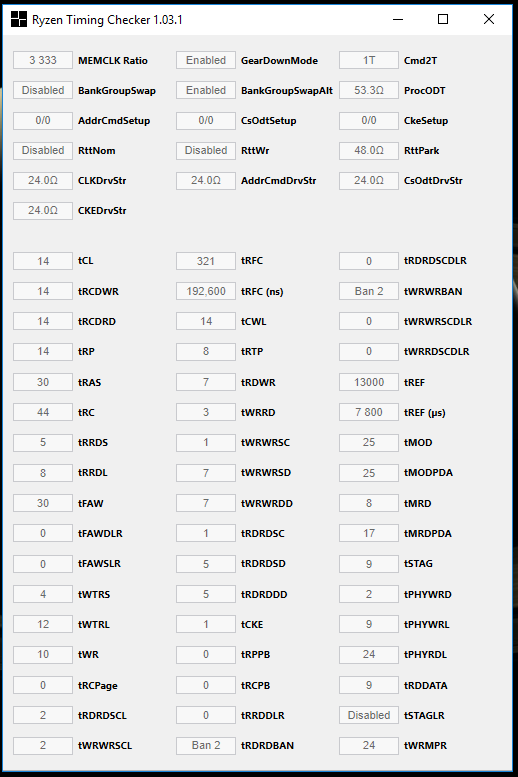The width and height of the screenshot is (518, 777).
Task: Minimize the Ryzen Timing Checker window
Action: point(398,19)
